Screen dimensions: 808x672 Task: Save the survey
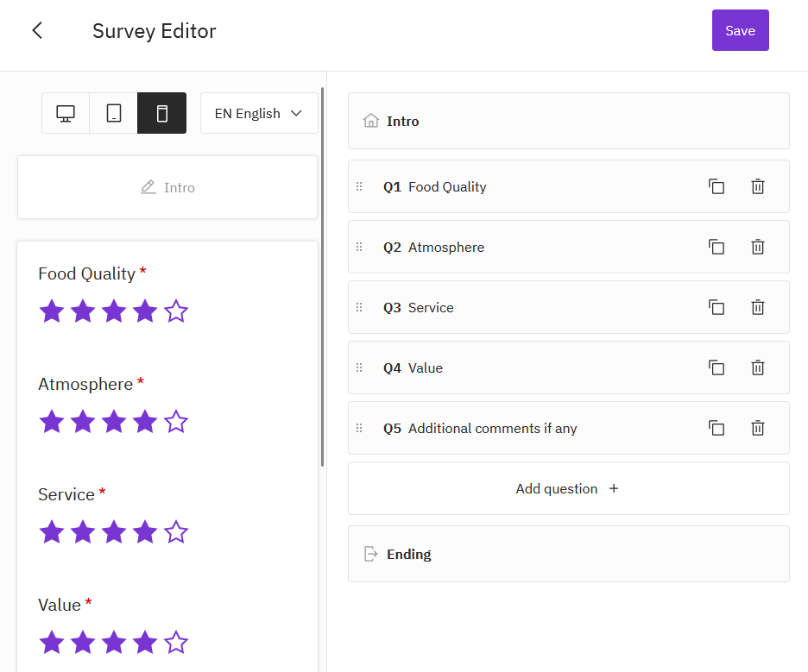740,31
